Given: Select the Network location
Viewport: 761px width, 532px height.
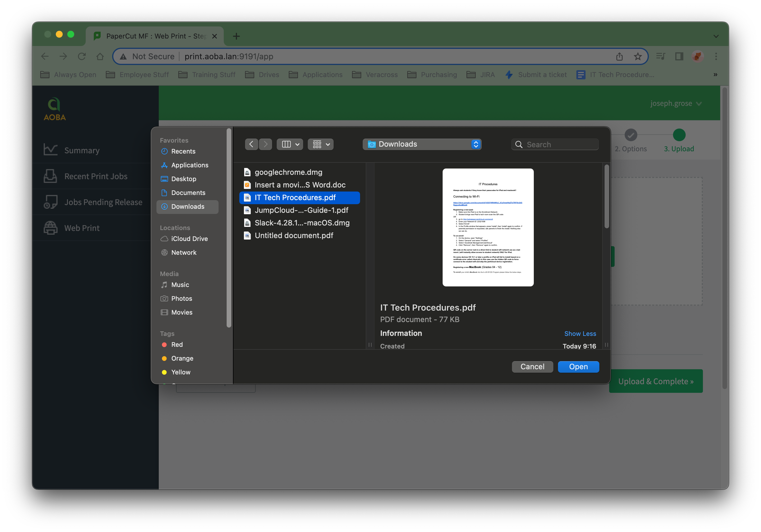Looking at the screenshot, I should [183, 252].
